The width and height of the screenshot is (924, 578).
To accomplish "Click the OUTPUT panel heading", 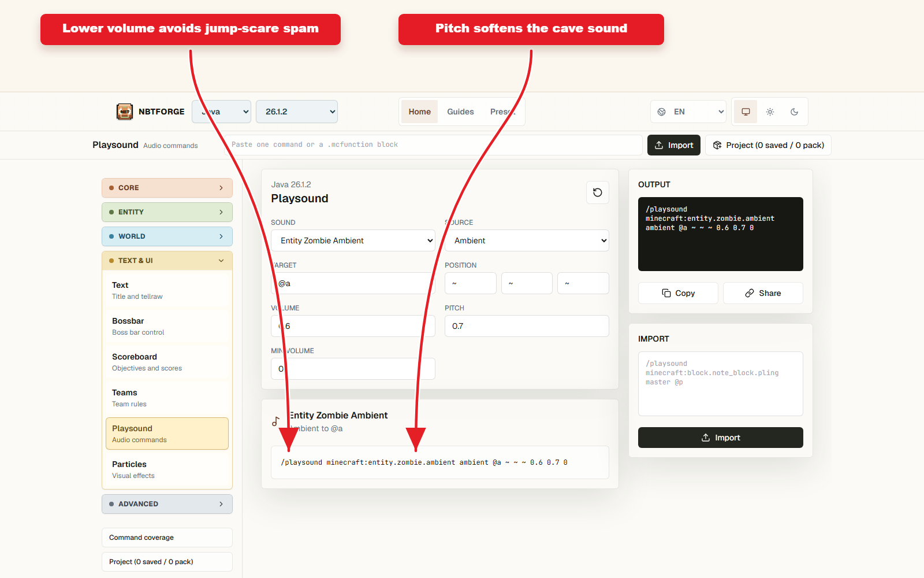I will [654, 184].
